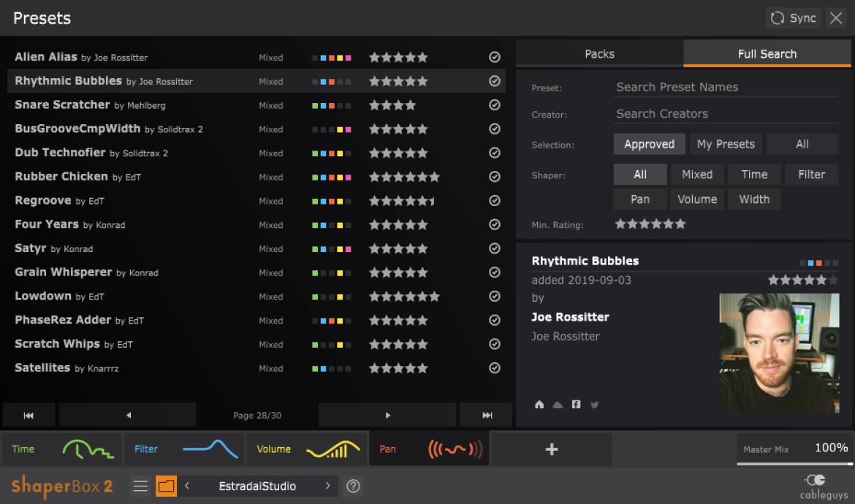Toggle approved check for Rhythmic Bubbles

(x=495, y=80)
